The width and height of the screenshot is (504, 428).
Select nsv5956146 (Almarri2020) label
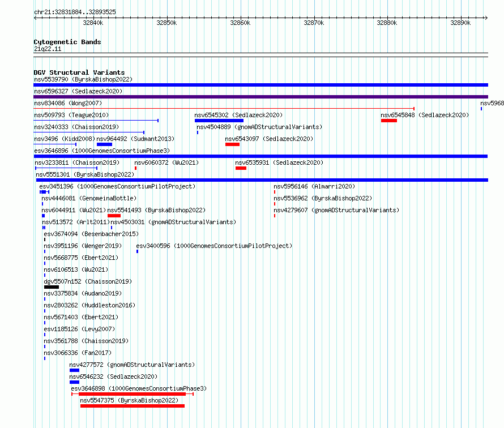pyautogui.click(x=314, y=186)
